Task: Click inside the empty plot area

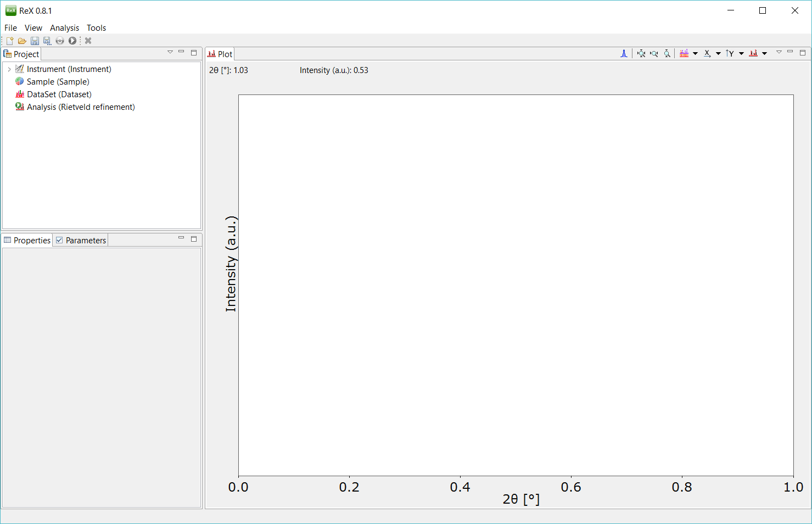Action: [516, 285]
